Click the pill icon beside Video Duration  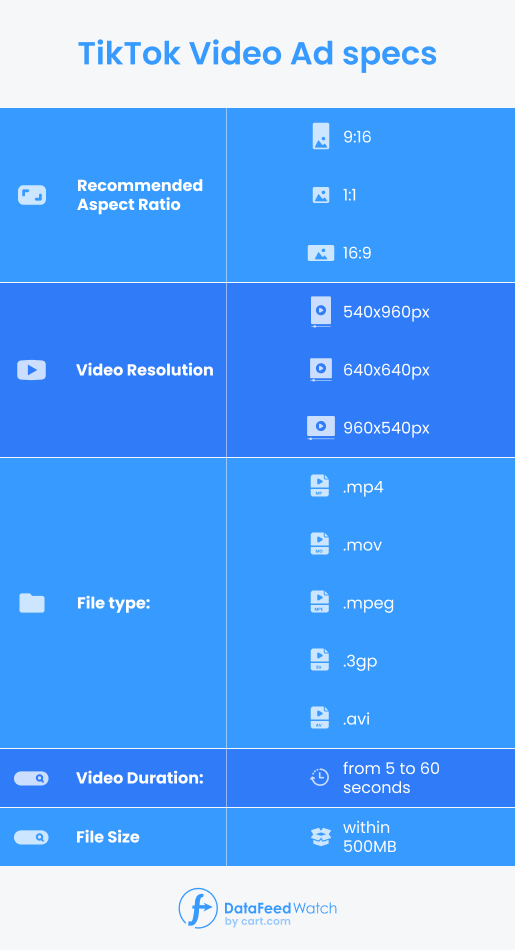click(31, 779)
